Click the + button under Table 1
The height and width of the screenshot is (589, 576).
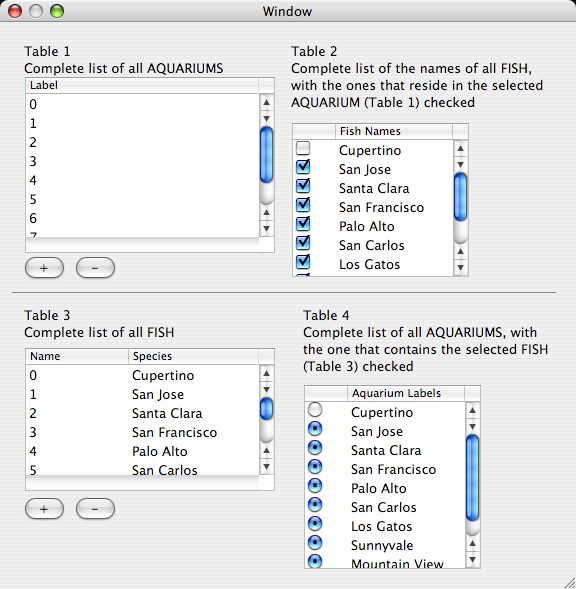44,268
